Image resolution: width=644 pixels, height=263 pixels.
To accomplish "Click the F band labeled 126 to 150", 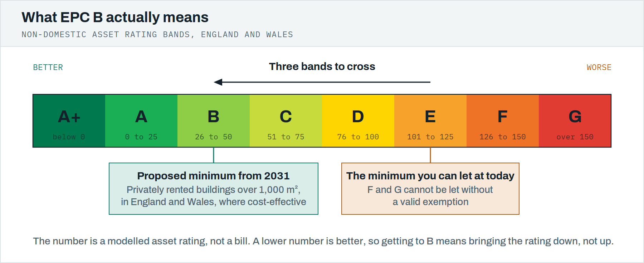I will (x=503, y=121).
